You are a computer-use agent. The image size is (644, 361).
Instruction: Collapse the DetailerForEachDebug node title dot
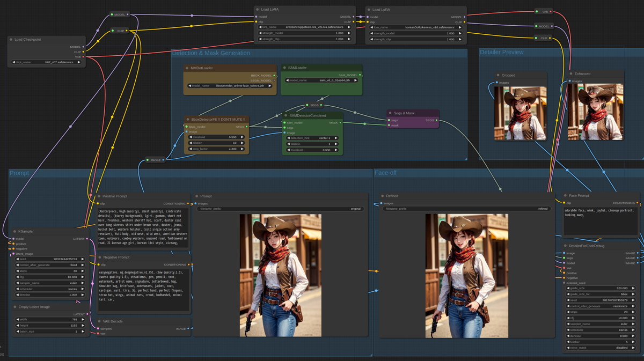click(x=565, y=246)
